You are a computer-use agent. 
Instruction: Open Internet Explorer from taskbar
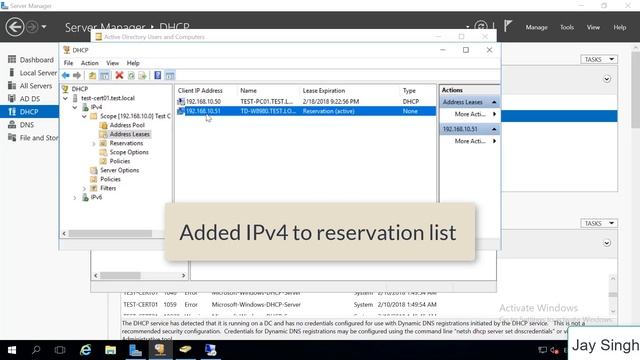pos(85,350)
